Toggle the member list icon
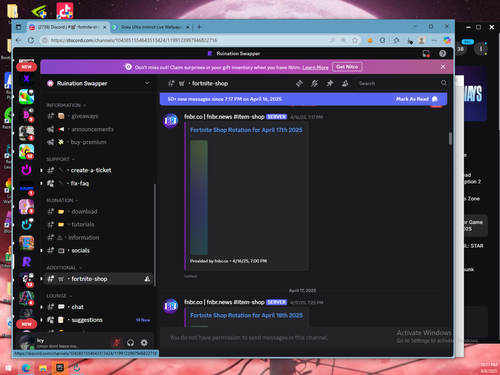 coord(345,83)
